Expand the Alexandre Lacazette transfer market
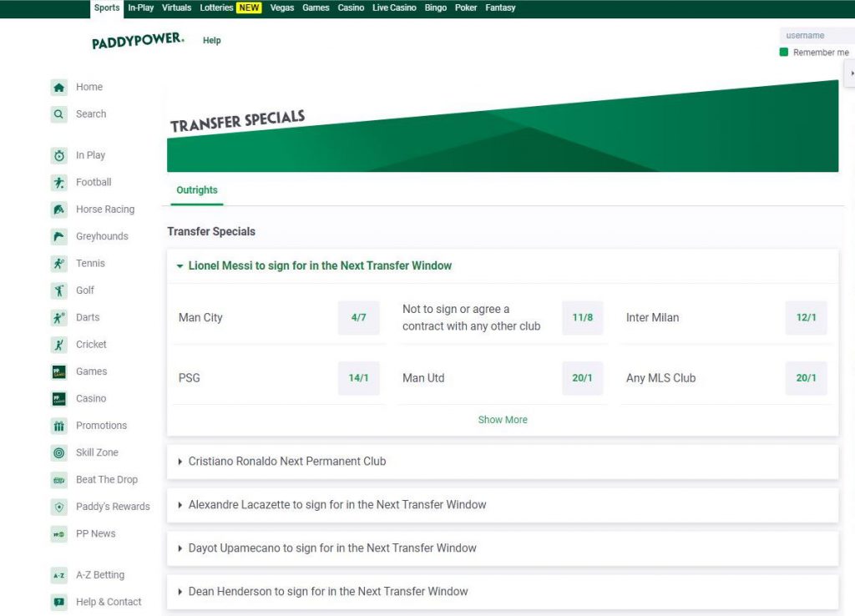This screenshot has width=855, height=616. [502, 505]
